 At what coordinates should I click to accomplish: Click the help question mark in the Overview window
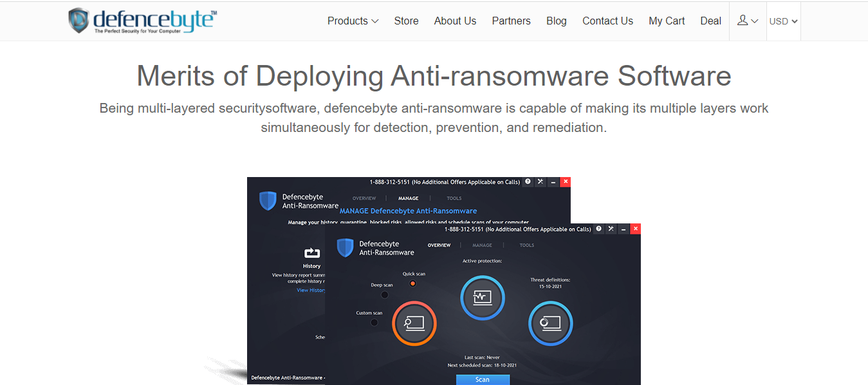[x=598, y=229]
